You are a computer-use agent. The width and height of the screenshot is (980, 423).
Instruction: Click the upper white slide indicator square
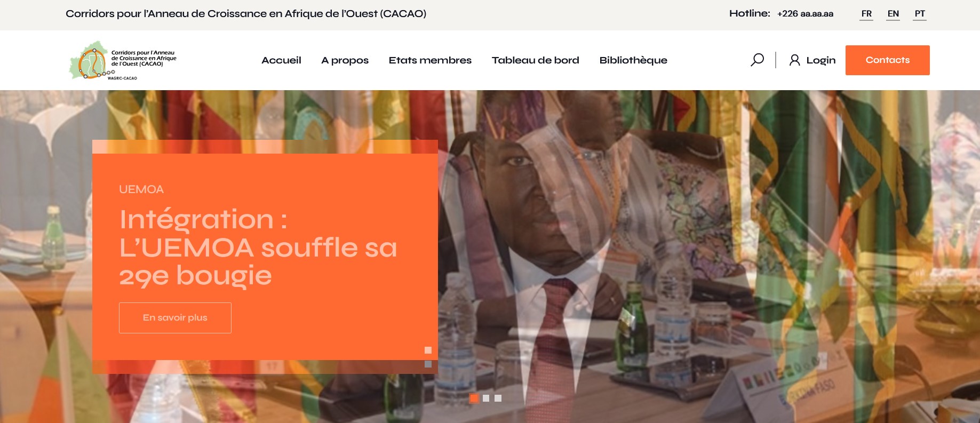coord(428,350)
